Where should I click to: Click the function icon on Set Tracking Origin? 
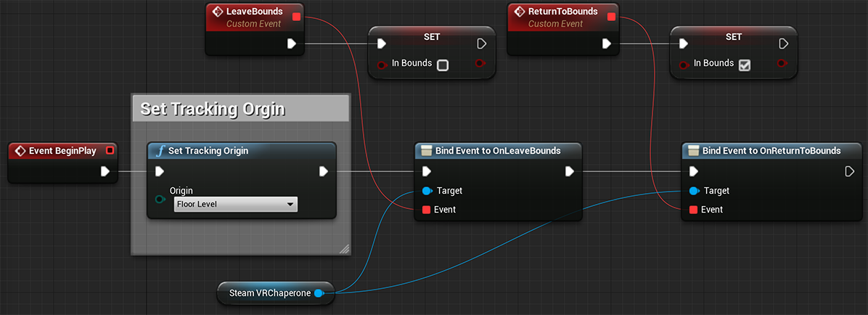(x=160, y=150)
